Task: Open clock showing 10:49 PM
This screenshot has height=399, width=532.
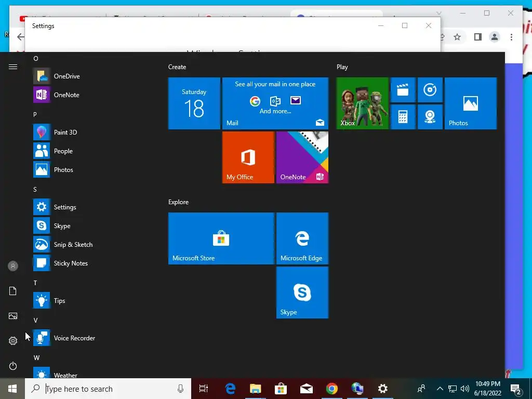Action: (x=488, y=389)
